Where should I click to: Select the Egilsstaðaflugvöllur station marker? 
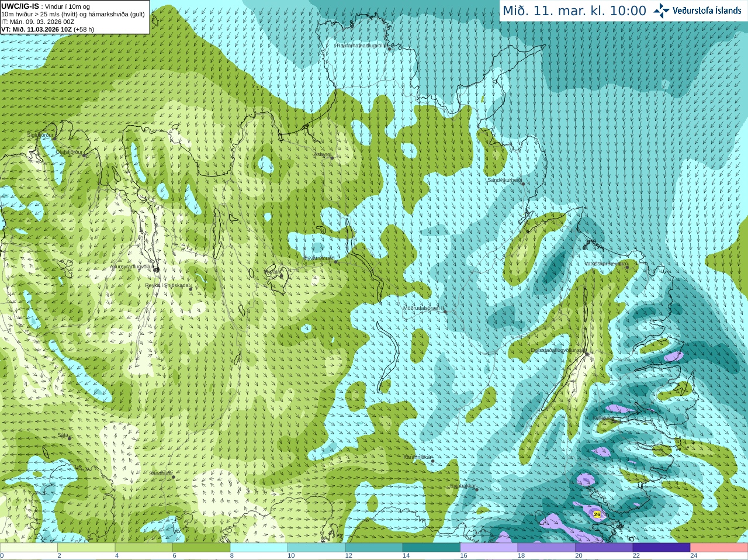click(587, 353)
